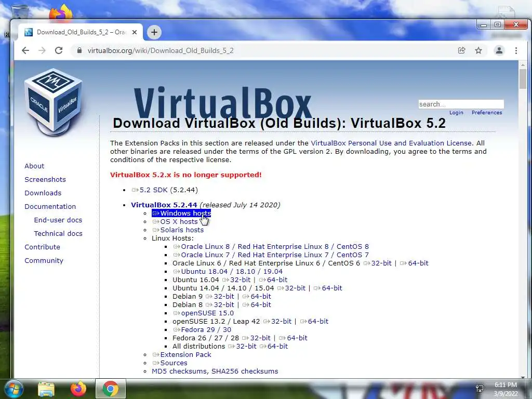
Task: Close the Download_Old_Builds_5_2 tab
Action: 135,32
